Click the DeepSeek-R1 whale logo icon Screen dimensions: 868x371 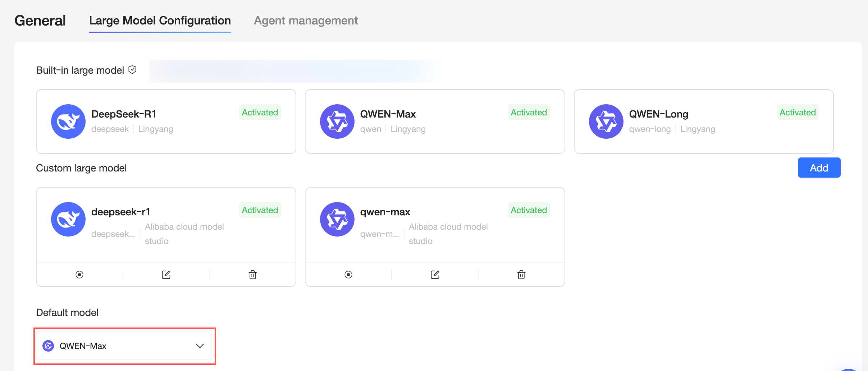[68, 122]
